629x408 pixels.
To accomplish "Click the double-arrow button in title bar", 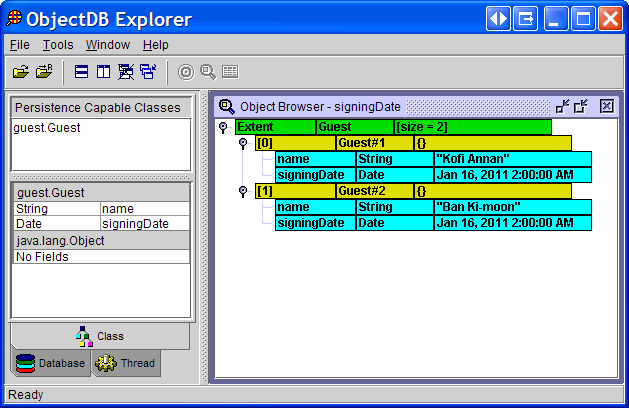I will (x=498, y=18).
